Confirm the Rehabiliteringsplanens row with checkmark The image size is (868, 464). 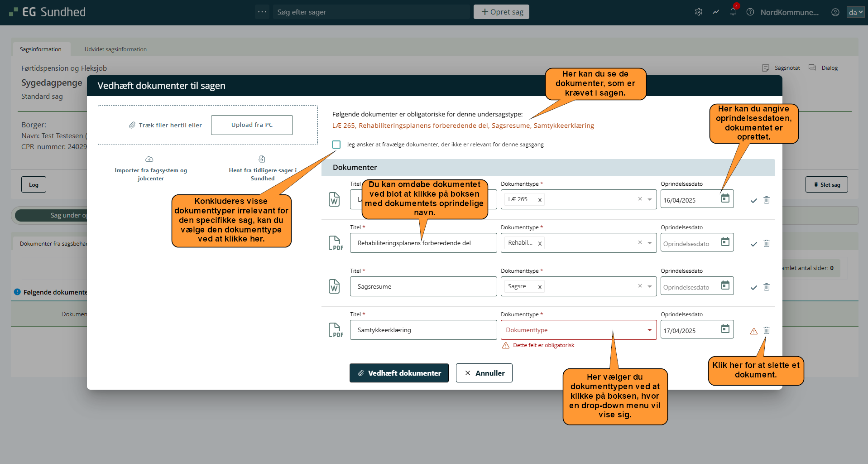point(753,244)
